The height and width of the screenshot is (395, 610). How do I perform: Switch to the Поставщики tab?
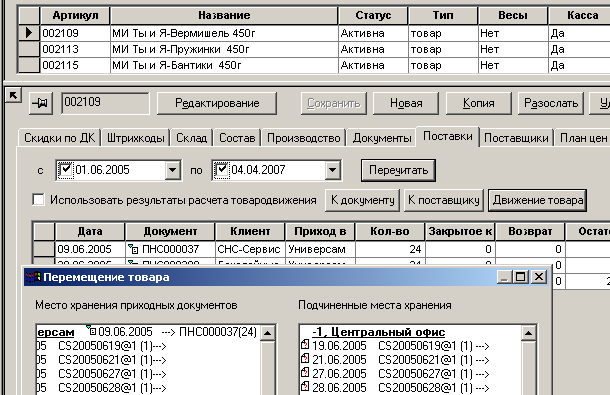(516, 138)
